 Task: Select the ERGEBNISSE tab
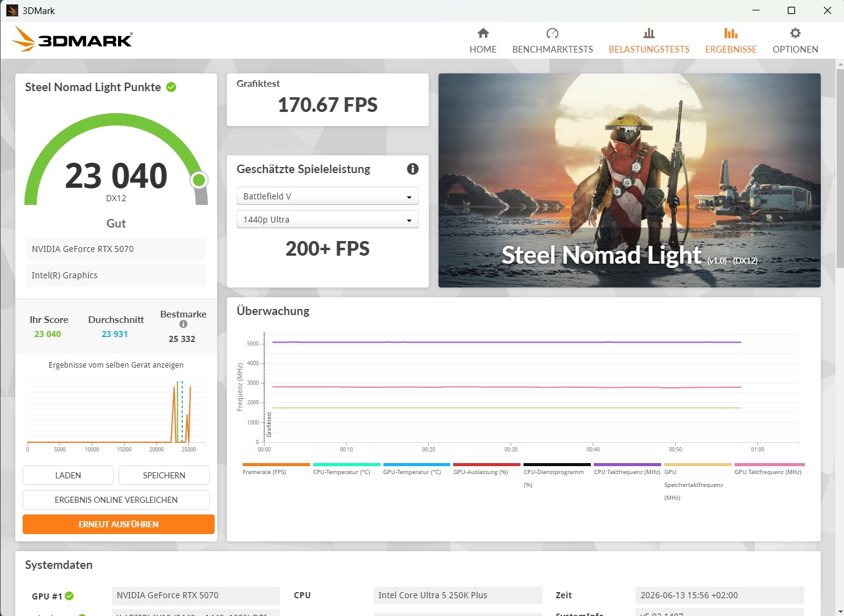pyautogui.click(x=731, y=41)
